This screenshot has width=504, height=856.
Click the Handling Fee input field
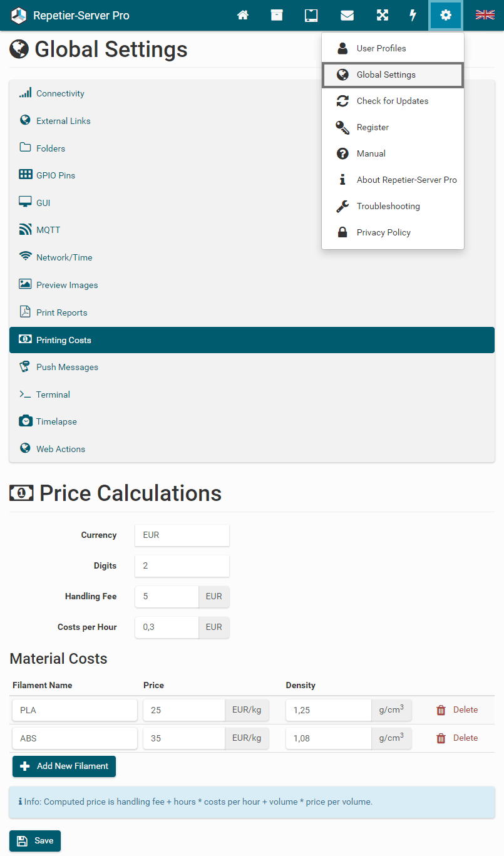[x=167, y=597]
